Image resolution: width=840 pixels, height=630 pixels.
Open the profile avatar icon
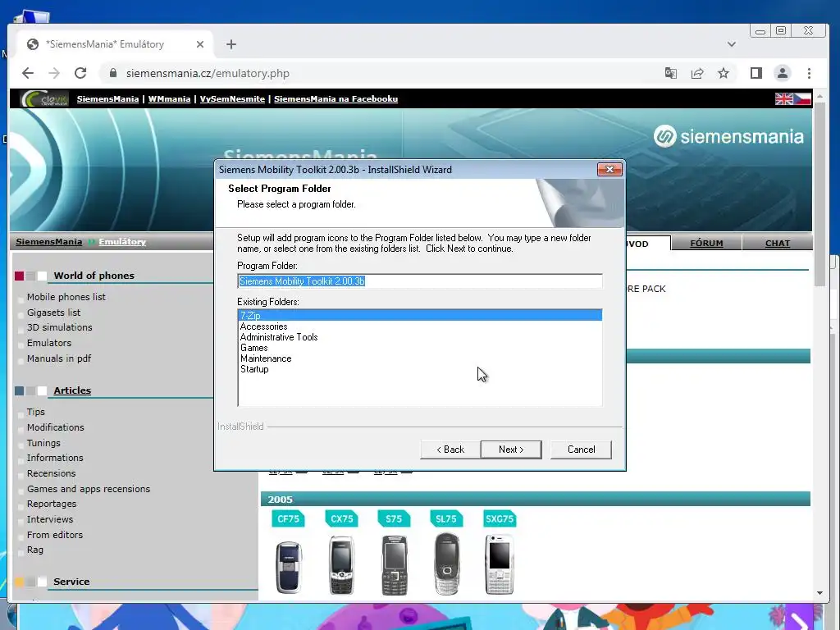click(x=782, y=73)
